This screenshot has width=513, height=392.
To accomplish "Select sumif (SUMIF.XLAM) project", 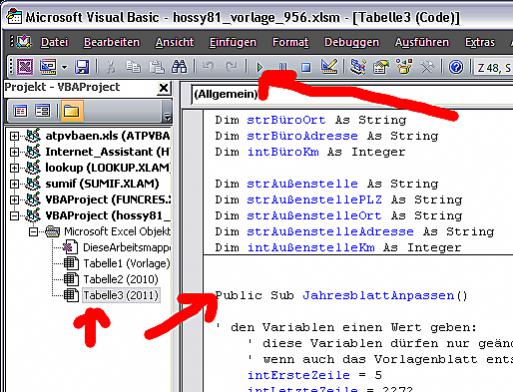I will pyautogui.click(x=102, y=184).
